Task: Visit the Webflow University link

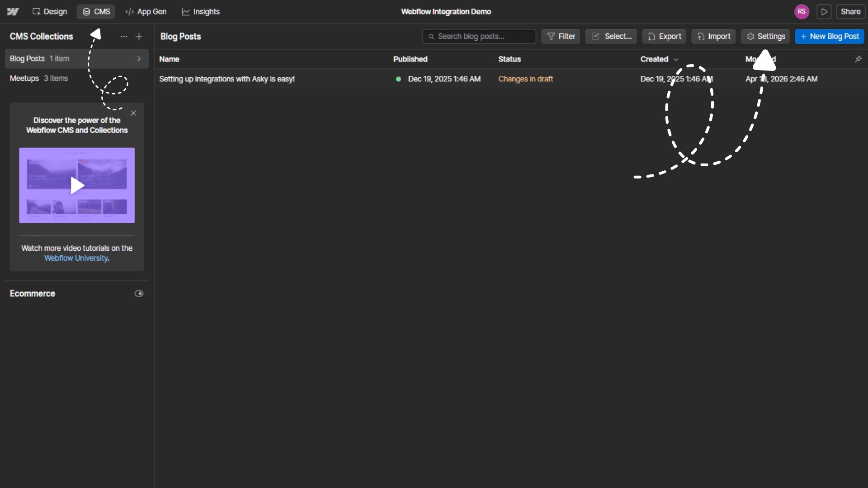Action: click(76, 258)
